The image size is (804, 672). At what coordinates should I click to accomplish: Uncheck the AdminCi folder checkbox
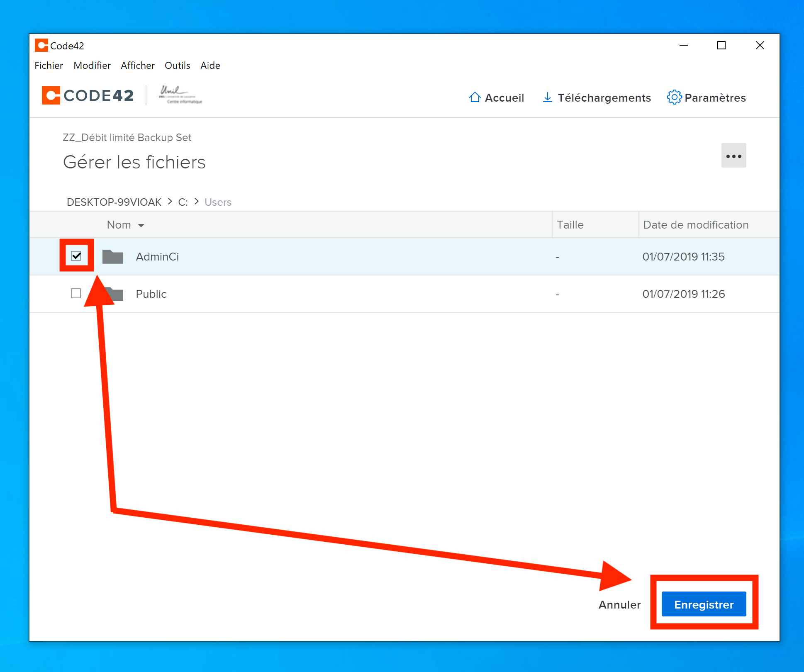point(76,256)
